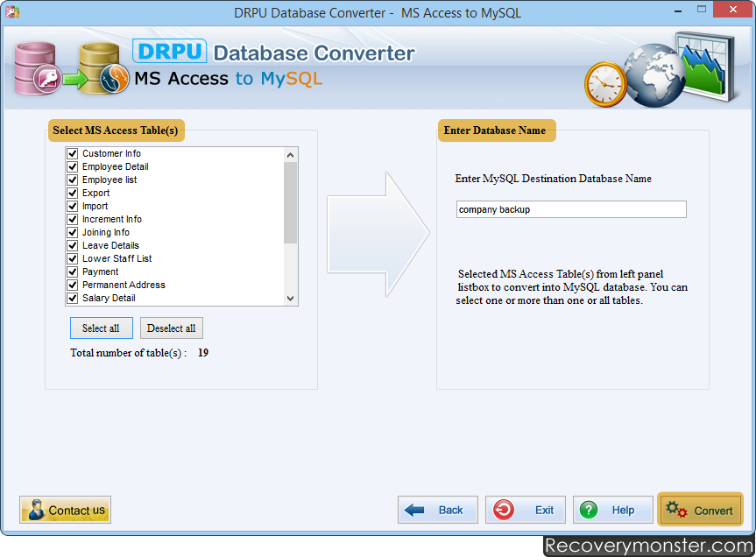Toggle the Joining Info checkbox
Viewport: 756px width, 557px height.
[73, 232]
